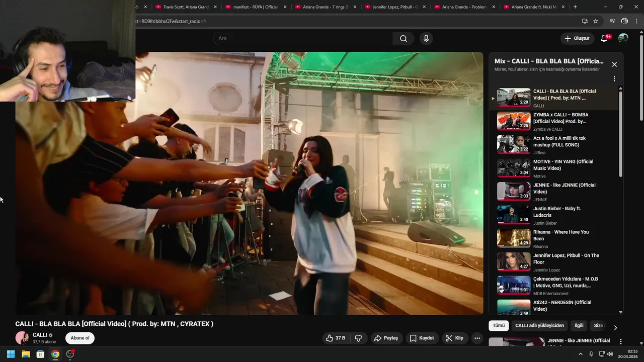644x362 pixels.
Task: Open options for recommended JENNIE video
Action: (x=621, y=341)
